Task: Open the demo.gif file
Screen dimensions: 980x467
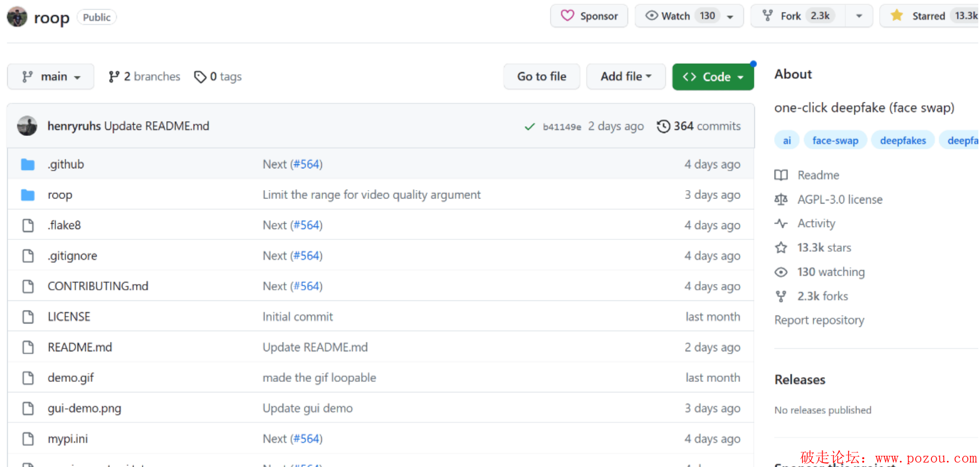Action: tap(71, 378)
